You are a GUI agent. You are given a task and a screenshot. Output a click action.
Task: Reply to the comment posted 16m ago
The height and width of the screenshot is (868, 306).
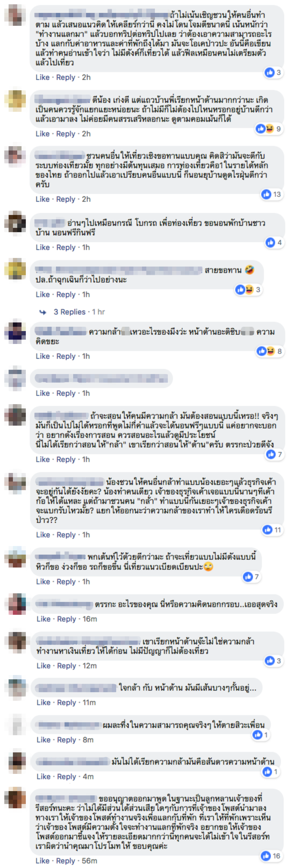(x=66, y=619)
